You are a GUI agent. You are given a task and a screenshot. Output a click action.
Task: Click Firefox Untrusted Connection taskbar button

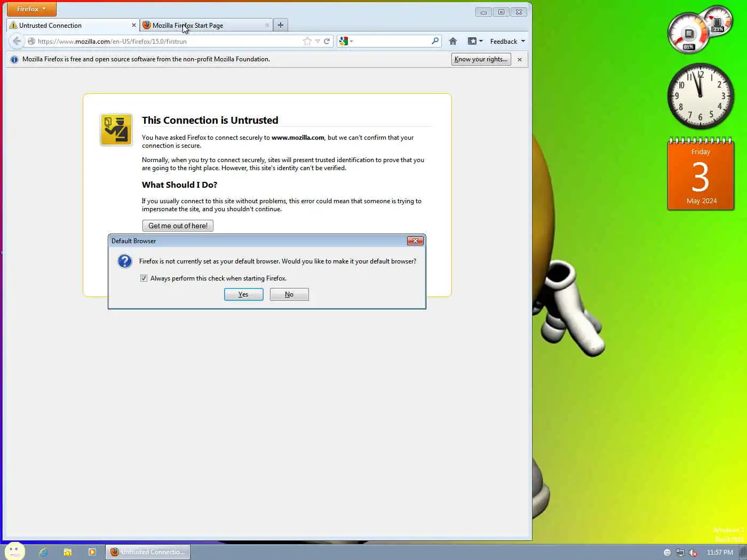coord(148,552)
